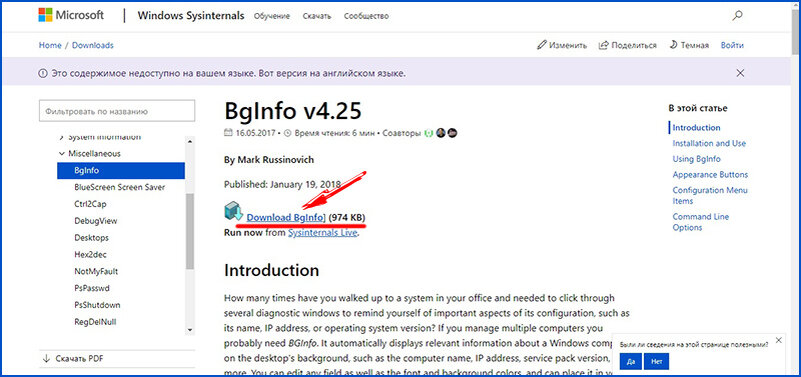
Task: Open the Сообщество menu
Action: click(x=366, y=16)
